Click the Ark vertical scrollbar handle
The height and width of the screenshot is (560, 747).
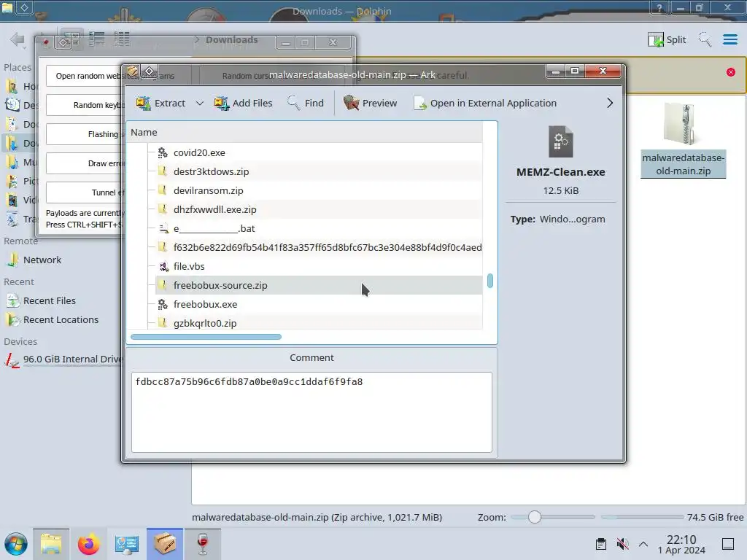(x=490, y=281)
